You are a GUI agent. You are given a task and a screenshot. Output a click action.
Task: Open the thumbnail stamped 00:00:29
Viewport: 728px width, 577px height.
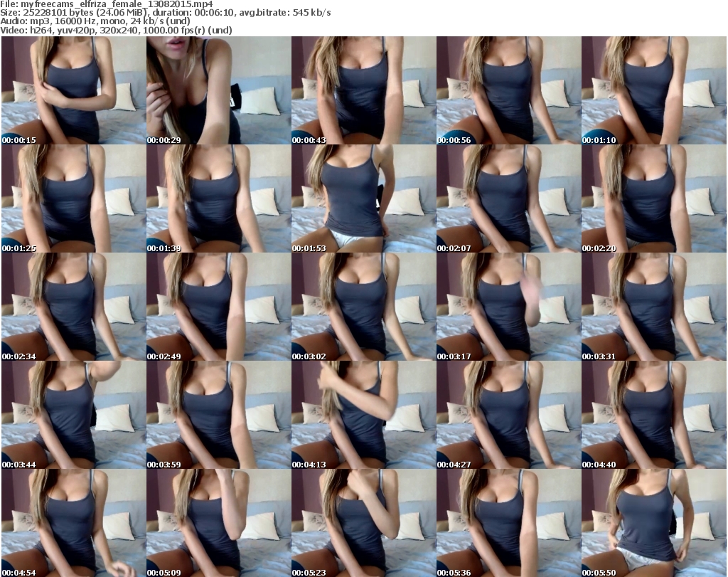pyautogui.click(x=219, y=90)
